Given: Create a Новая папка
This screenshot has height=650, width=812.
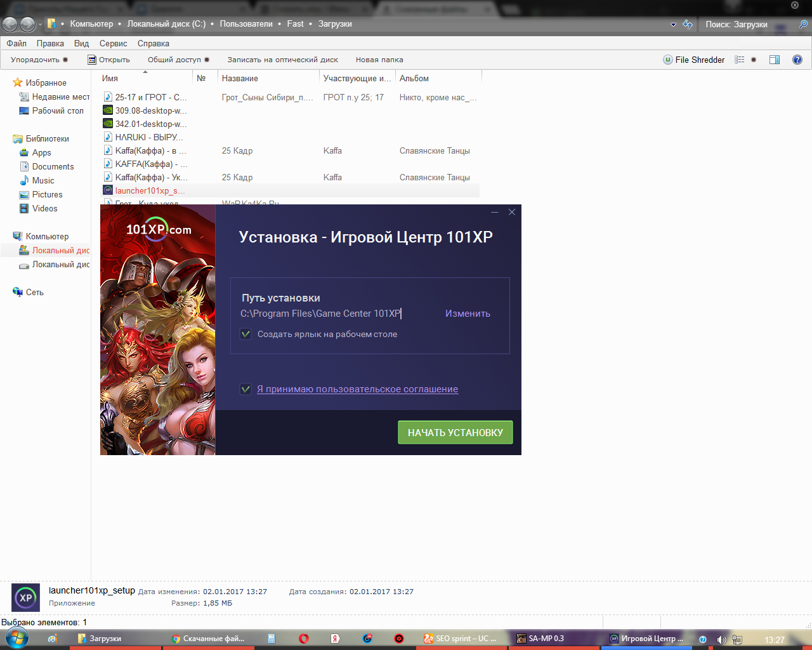Looking at the screenshot, I should [379, 60].
